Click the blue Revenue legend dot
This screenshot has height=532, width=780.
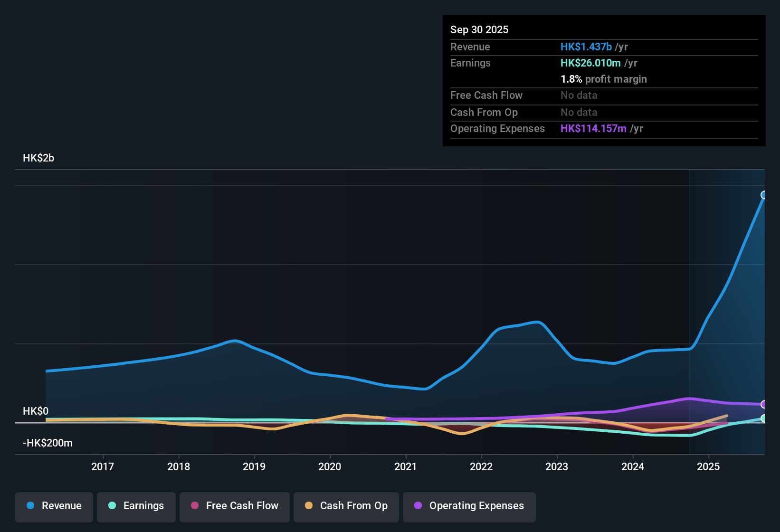pyautogui.click(x=30, y=506)
